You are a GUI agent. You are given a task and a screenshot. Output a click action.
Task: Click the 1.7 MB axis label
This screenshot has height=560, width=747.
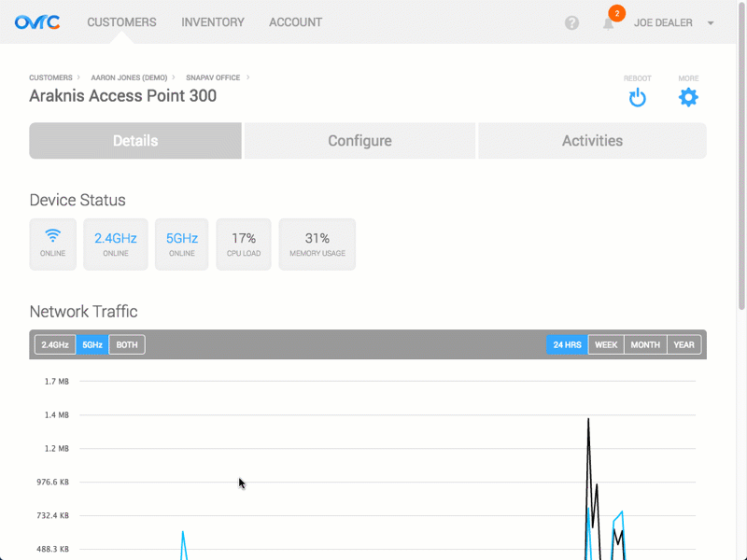pos(57,382)
